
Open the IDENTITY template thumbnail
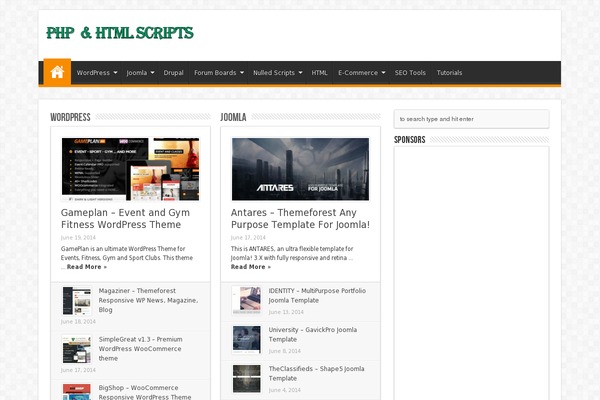pyautogui.click(x=247, y=301)
